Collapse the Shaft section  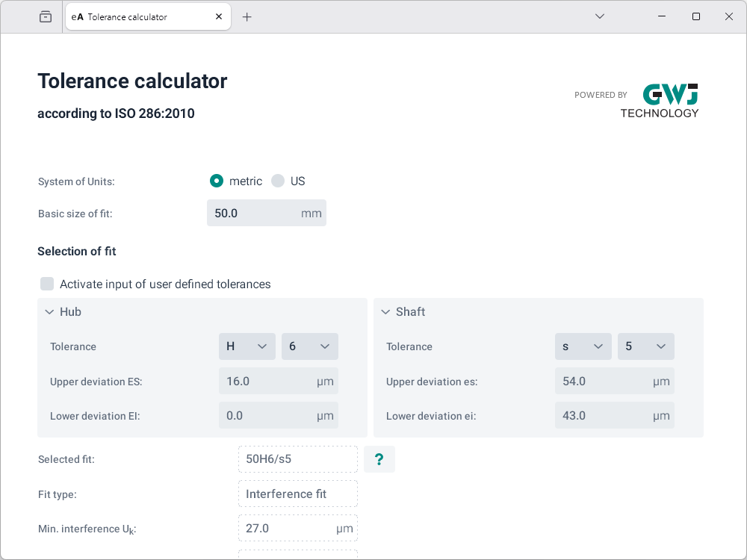tap(386, 312)
